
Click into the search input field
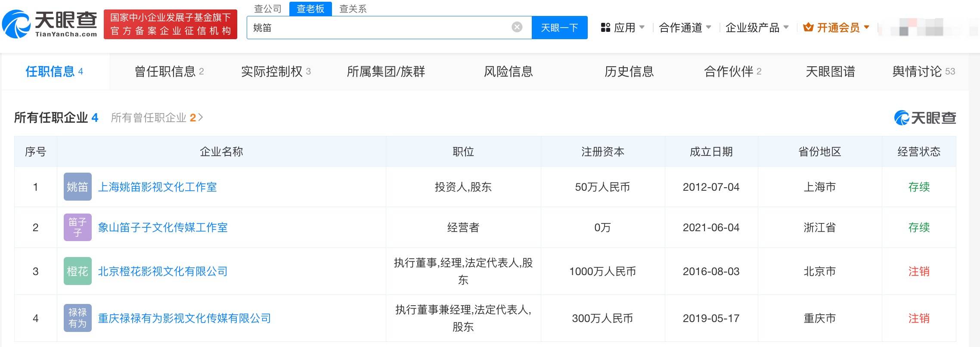379,28
